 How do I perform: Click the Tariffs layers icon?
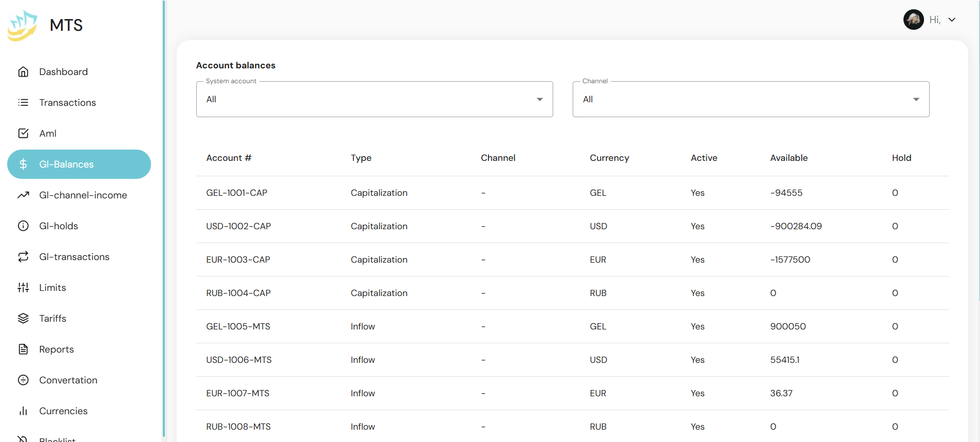pyautogui.click(x=23, y=319)
